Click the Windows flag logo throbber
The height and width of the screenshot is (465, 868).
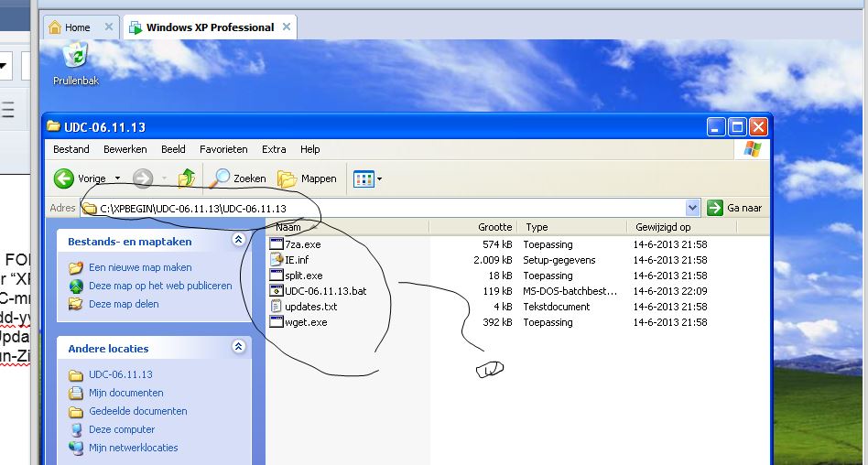point(752,149)
